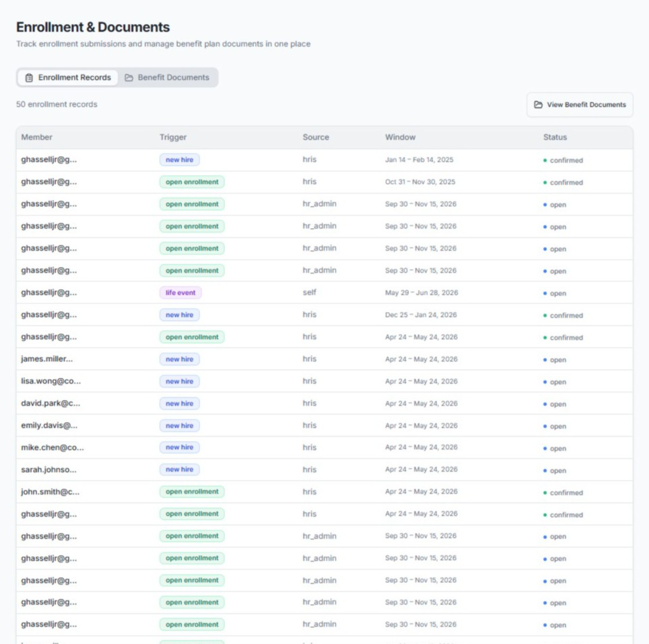
Task: Select the 'Jan 14 – Feb 14, 2025' window
Action: (419, 159)
